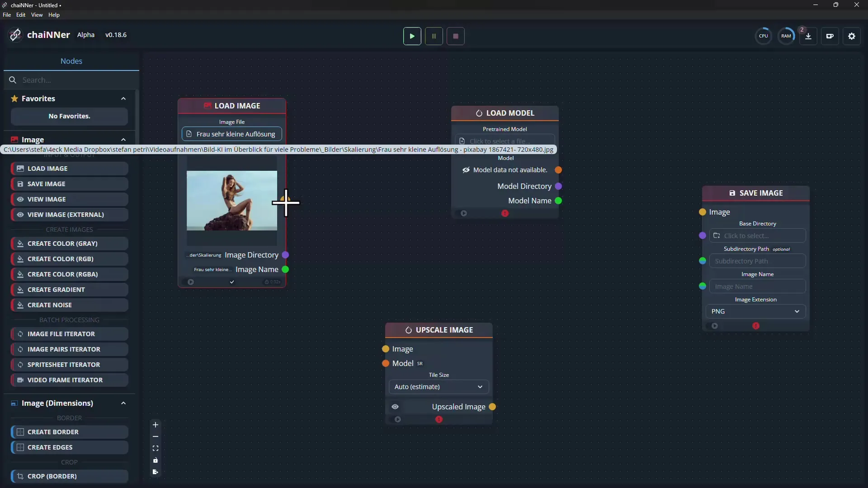Click RAM usage indicator in toolbar
This screenshot has height=488, width=868.
tap(786, 36)
